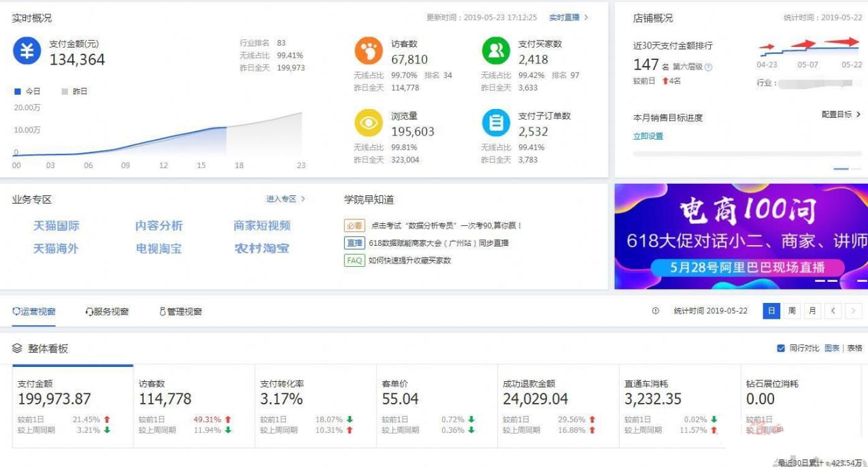Screen dimensions: 868x467
Task: Click the yellow 浏览量 eye icon
Action: [369, 123]
